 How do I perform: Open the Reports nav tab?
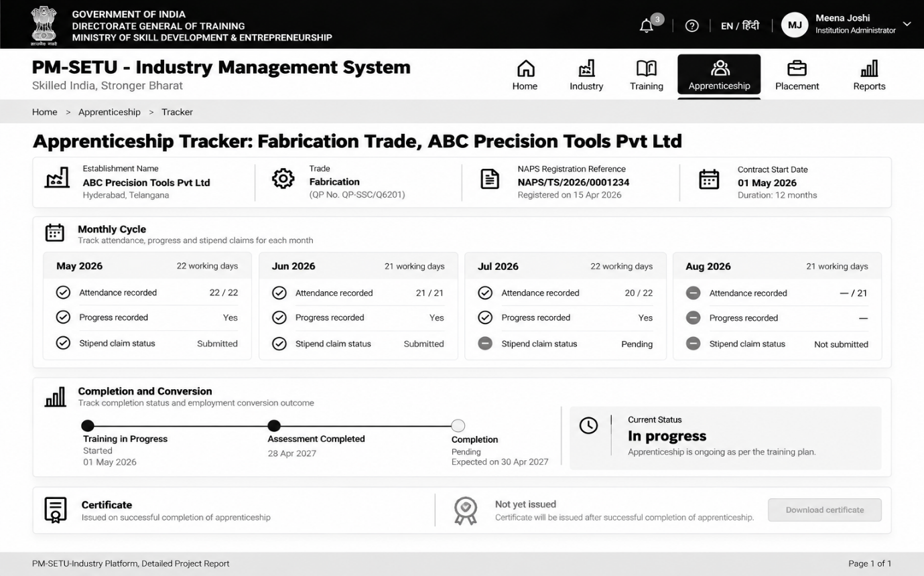tap(869, 75)
